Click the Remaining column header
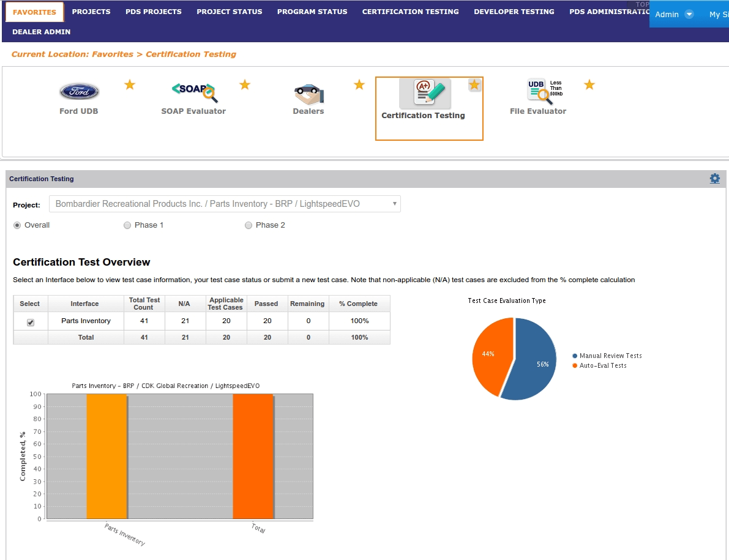The width and height of the screenshot is (729, 560). (307, 304)
